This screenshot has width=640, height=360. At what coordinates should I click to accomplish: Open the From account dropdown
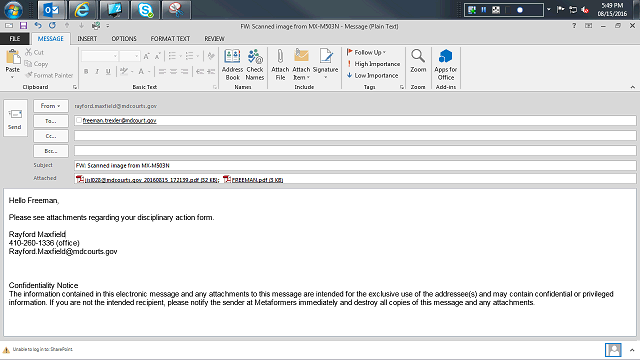click(x=51, y=106)
